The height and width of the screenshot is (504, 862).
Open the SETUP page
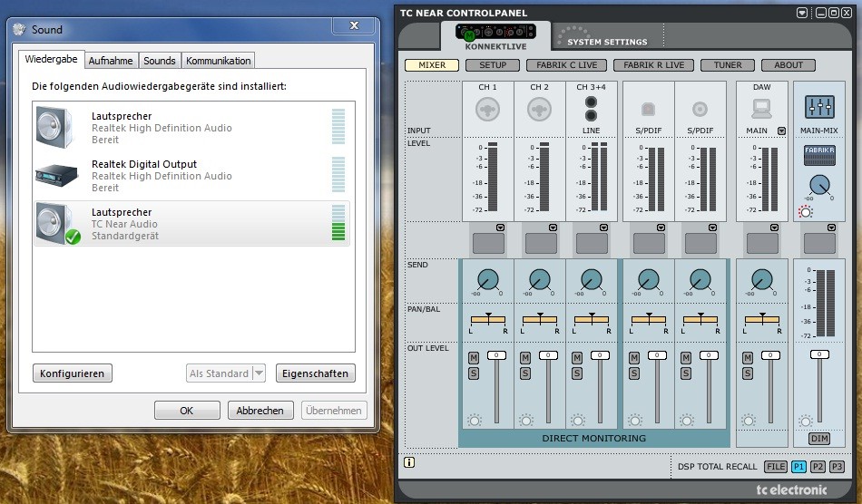(493, 64)
